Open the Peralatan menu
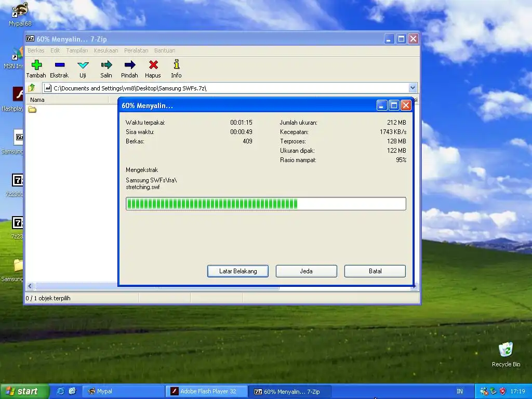This screenshot has height=399, width=532. [x=136, y=50]
